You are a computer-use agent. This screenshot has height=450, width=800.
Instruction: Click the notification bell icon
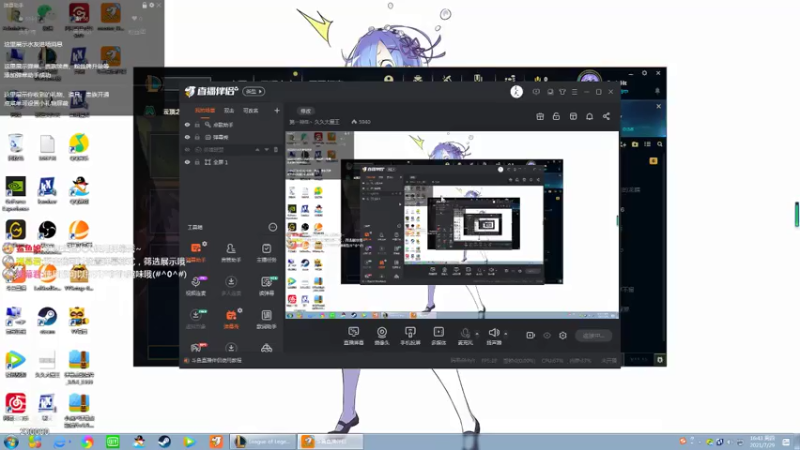[x=589, y=117]
